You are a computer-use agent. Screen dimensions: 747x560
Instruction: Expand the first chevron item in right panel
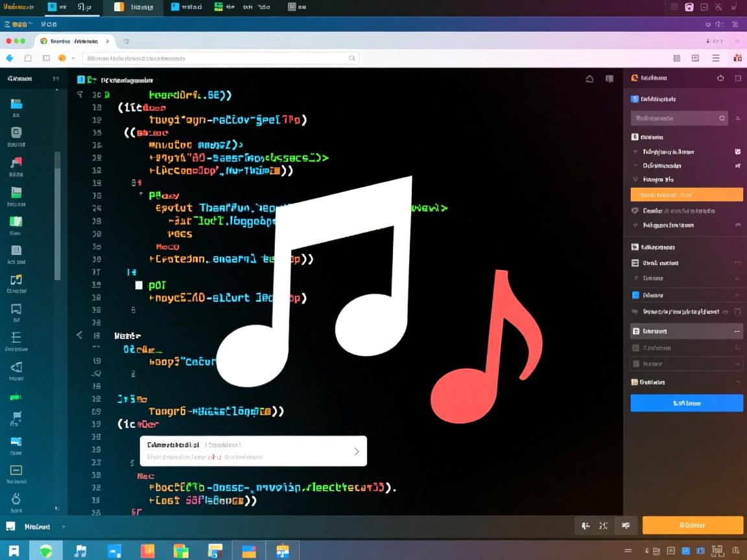(x=635, y=152)
